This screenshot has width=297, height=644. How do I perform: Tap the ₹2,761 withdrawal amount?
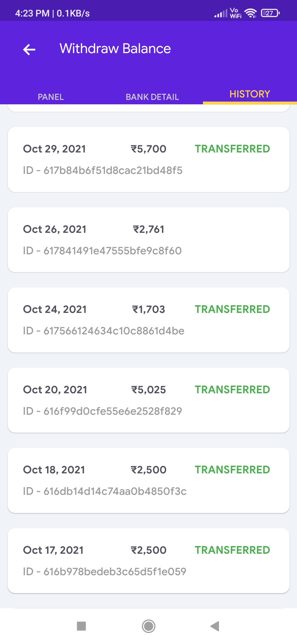tap(148, 229)
